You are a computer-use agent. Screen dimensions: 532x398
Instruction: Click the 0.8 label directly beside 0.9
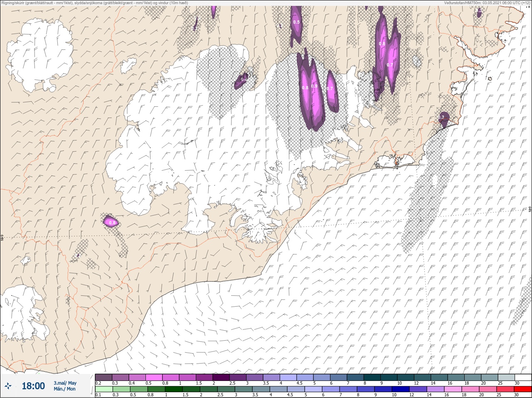305,88
